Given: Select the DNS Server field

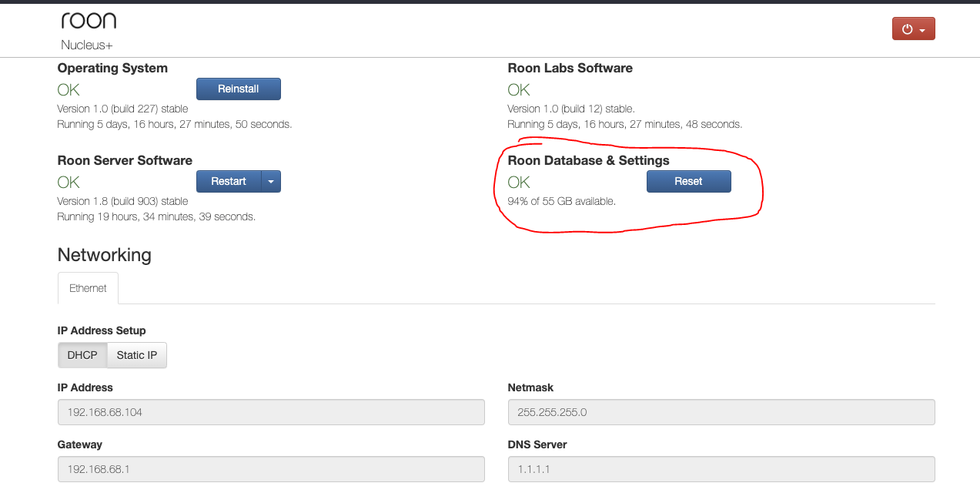Looking at the screenshot, I should (721, 469).
